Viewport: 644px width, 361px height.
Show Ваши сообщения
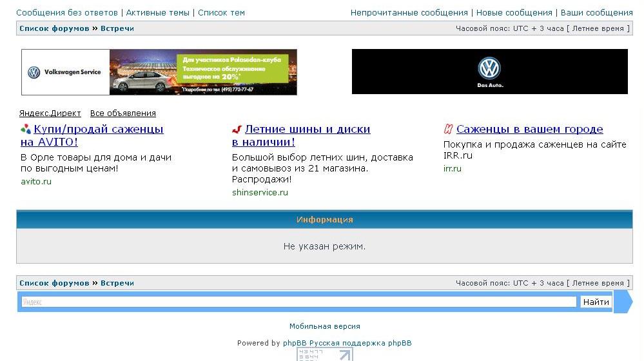[596, 12]
